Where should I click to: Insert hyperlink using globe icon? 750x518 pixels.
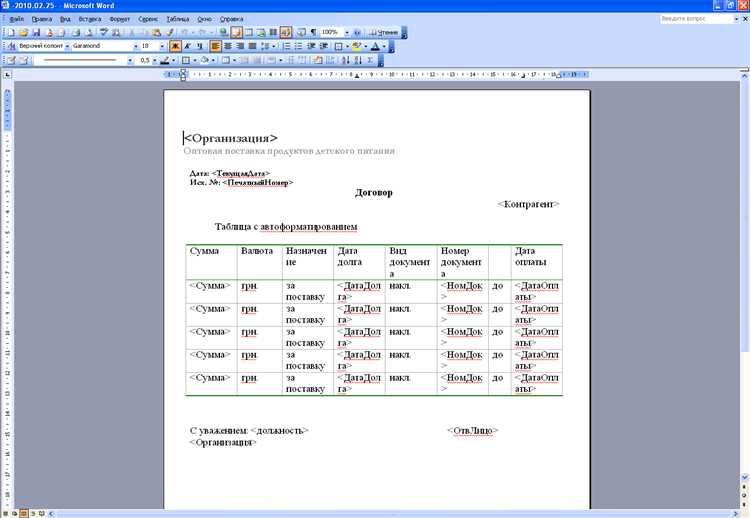[x=223, y=33]
